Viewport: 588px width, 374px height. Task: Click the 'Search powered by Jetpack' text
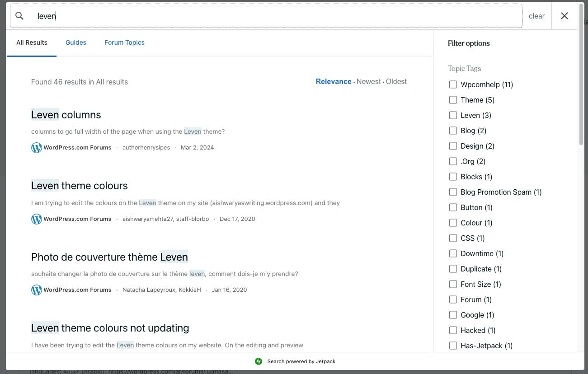click(301, 361)
